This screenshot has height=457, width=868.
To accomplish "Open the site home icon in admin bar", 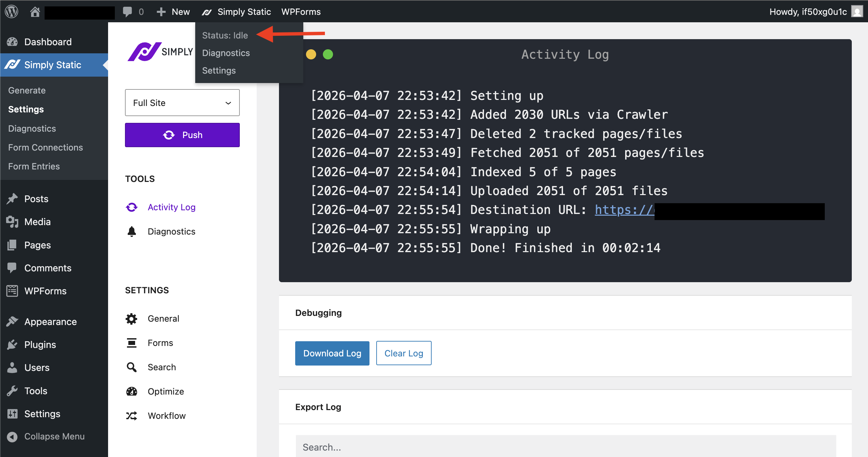I will (x=35, y=11).
